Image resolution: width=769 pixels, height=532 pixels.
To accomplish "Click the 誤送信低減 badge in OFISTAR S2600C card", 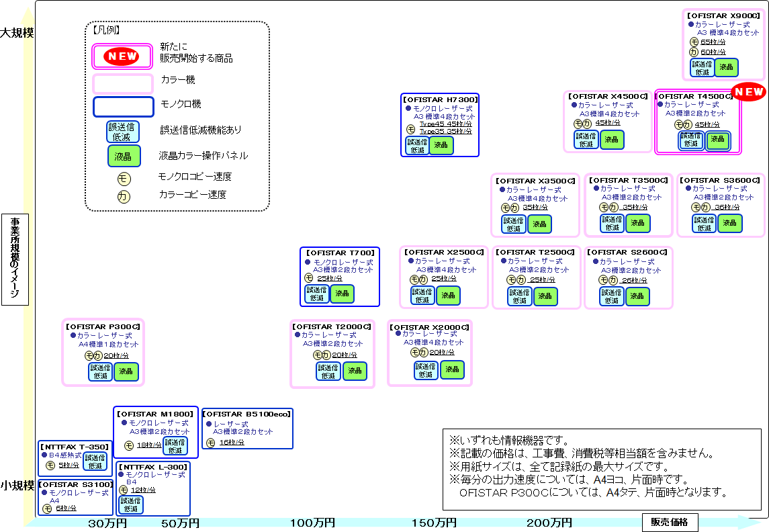I will click(x=612, y=296).
